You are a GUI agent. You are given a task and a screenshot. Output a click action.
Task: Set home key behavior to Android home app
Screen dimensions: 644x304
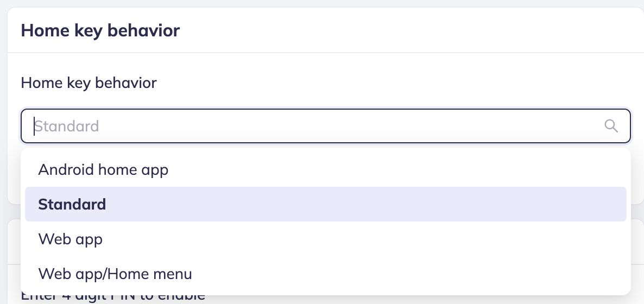[103, 170]
